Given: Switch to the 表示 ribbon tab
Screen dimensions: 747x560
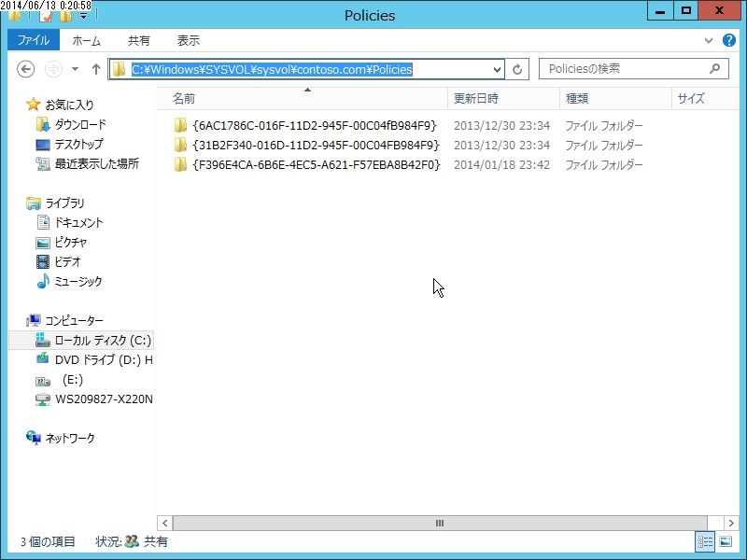Looking at the screenshot, I should (189, 41).
